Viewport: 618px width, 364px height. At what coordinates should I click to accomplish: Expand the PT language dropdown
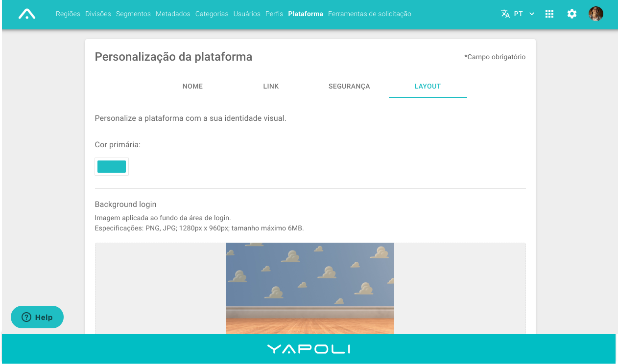[x=524, y=14]
